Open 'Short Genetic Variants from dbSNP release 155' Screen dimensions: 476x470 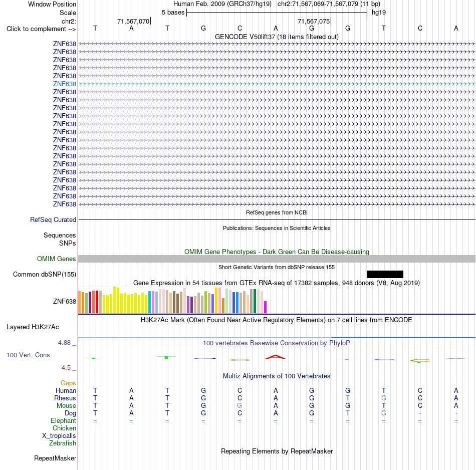277,267
